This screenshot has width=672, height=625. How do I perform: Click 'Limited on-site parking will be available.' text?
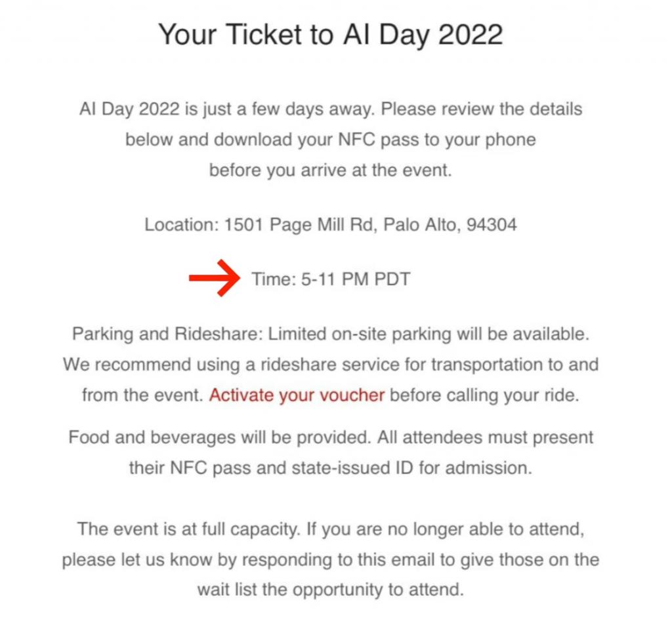429,334
